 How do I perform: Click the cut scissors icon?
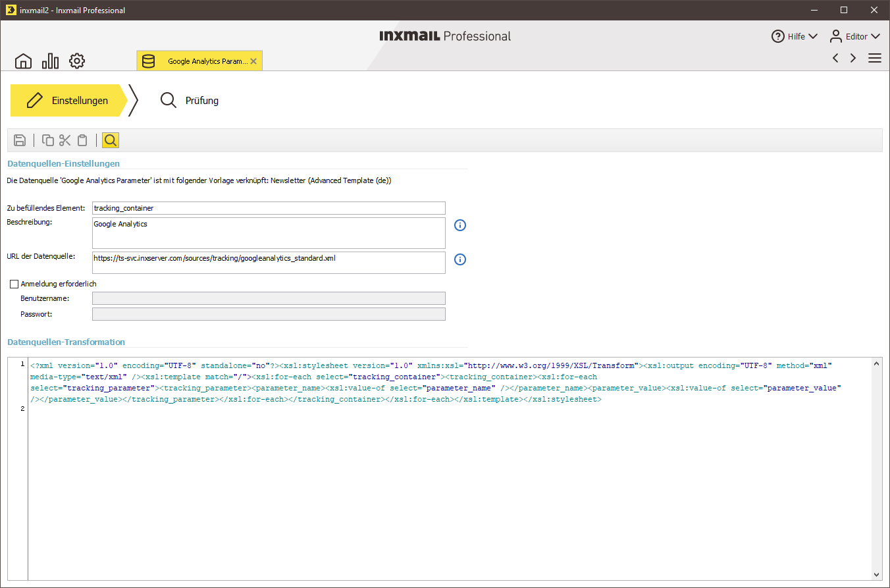(x=65, y=140)
